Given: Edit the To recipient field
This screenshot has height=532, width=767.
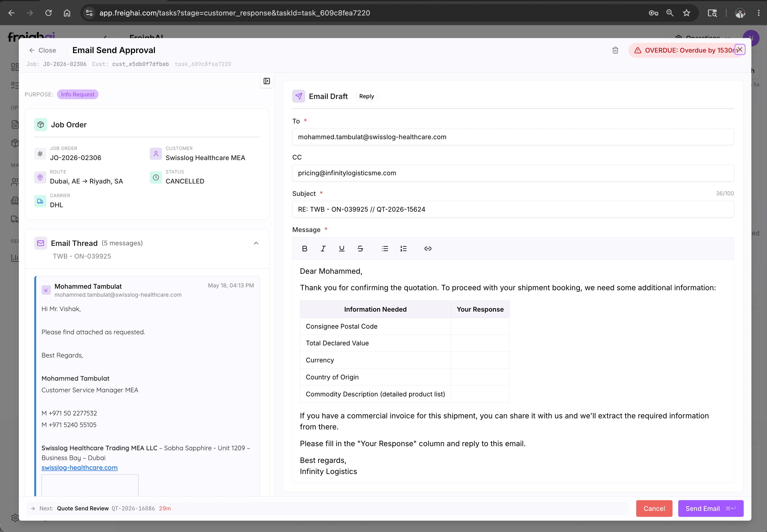Looking at the screenshot, I should (513, 137).
